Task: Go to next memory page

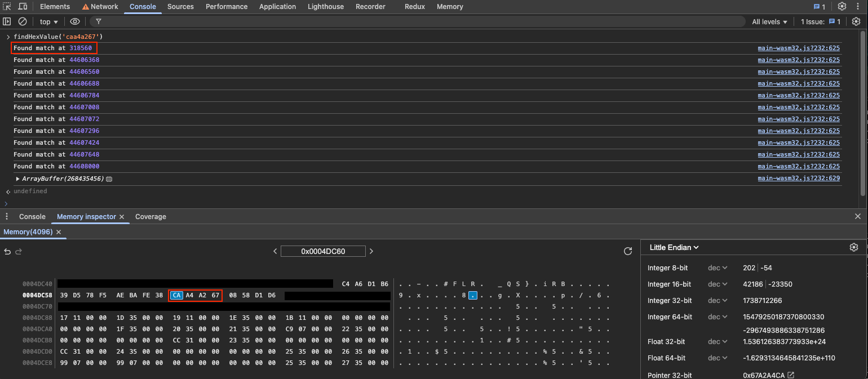Action: [371, 251]
